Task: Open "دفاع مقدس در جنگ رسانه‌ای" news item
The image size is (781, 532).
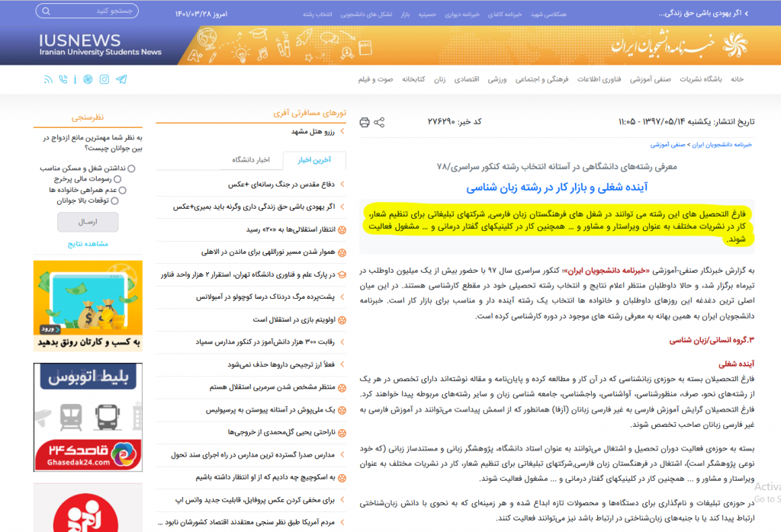Action: tap(282, 184)
